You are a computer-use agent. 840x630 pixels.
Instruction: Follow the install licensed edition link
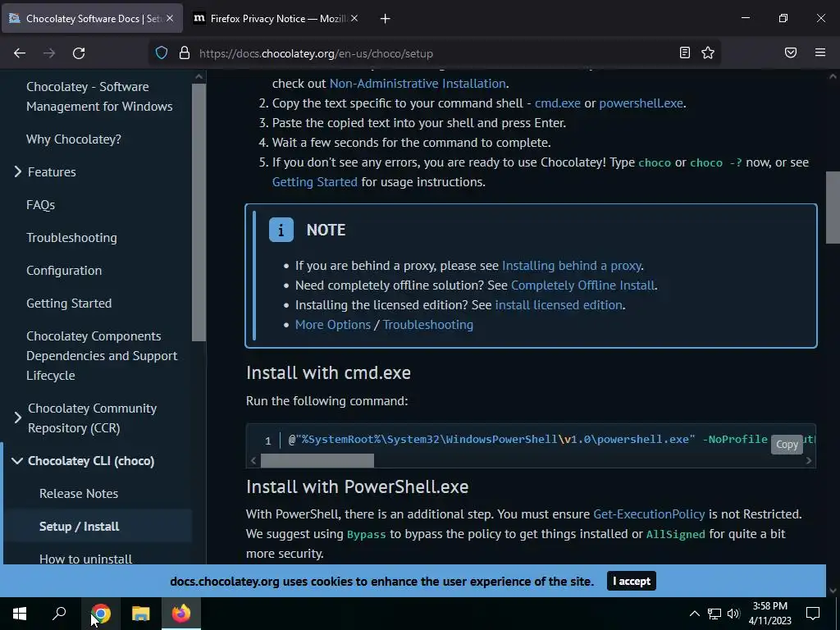click(559, 305)
